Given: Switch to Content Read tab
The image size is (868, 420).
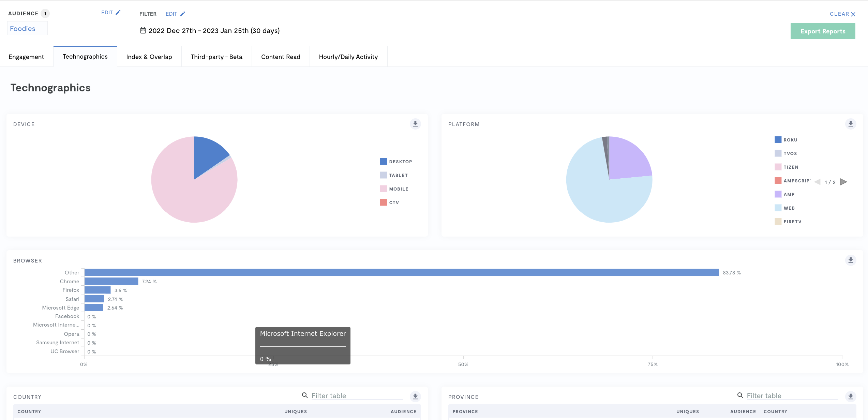Looking at the screenshot, I should [281, 57].
